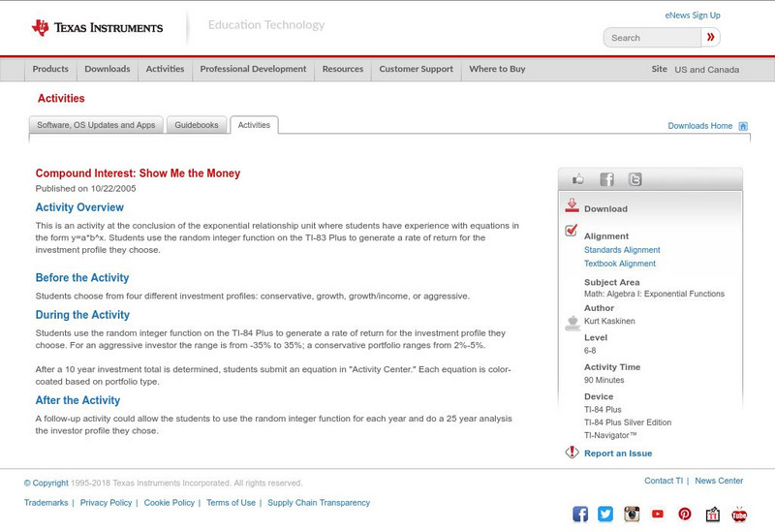Share on Facebook from sidebar icon
Image resolution: width=775 pixels, height=532 pixels.
click(x=606, y=179)
